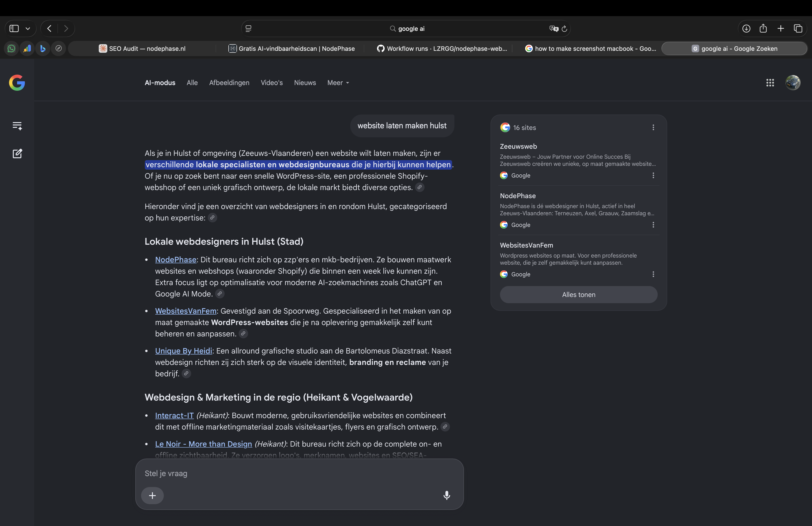
Task: Open the pinned WhatsApp tab
Action: pos(11,48)
